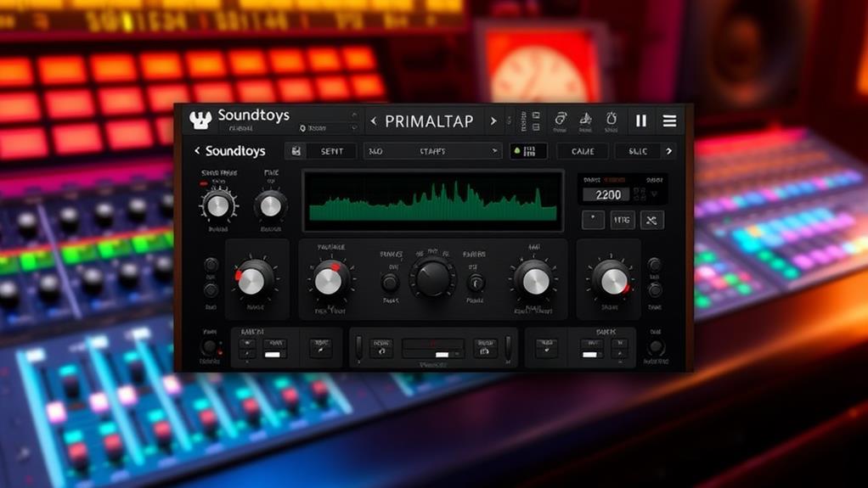Select the CALME tab
Viewport: 868px width, 488px height.
point(583,151)
